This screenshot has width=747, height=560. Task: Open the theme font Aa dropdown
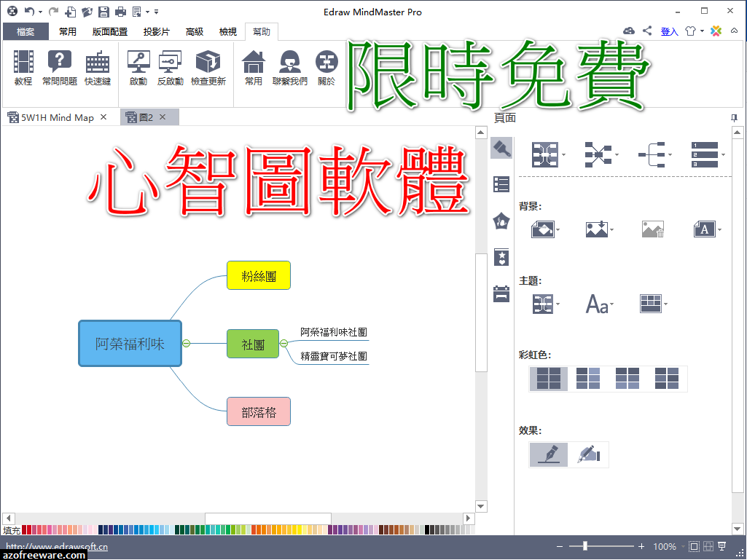click(x=600, y=304)
